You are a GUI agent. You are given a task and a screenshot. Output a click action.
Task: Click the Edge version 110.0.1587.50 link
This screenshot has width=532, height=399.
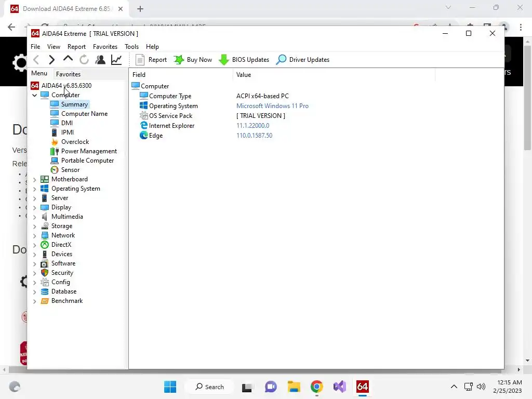[254, 136]
